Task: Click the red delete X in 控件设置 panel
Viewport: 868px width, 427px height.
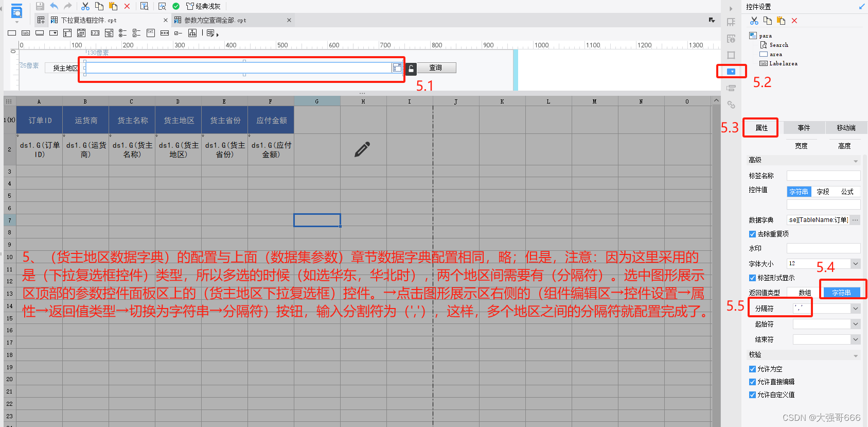Action: pyautogui.click(x=794, y=21)
